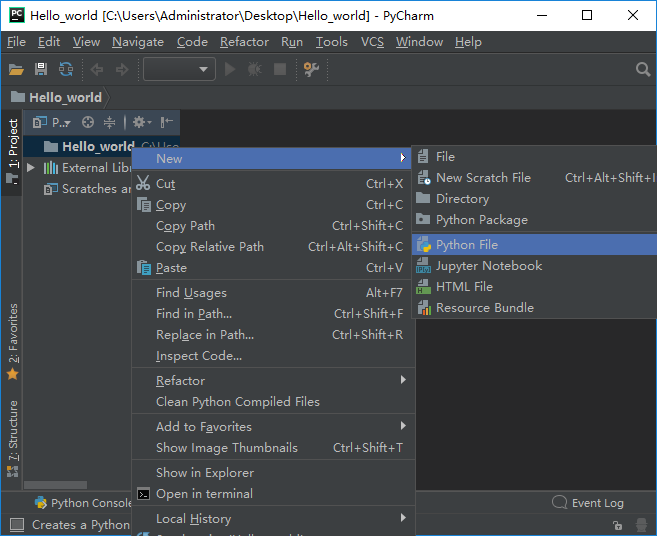Choose Copy Relative Path from context menu
Viewport: 657px width, 536px height.
(x=273, y=246)
